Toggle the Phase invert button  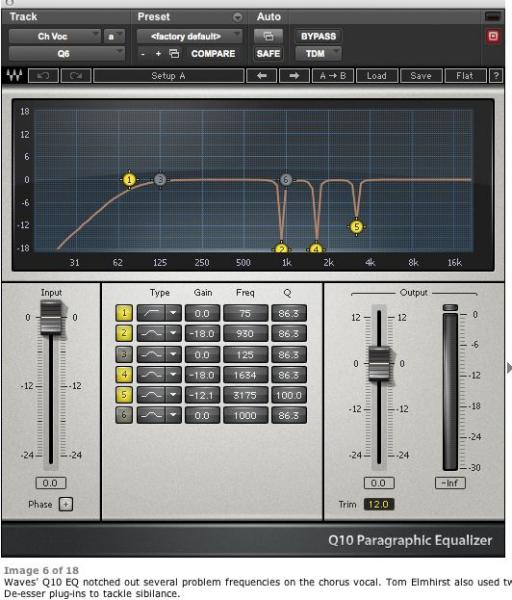coord(66,504)
